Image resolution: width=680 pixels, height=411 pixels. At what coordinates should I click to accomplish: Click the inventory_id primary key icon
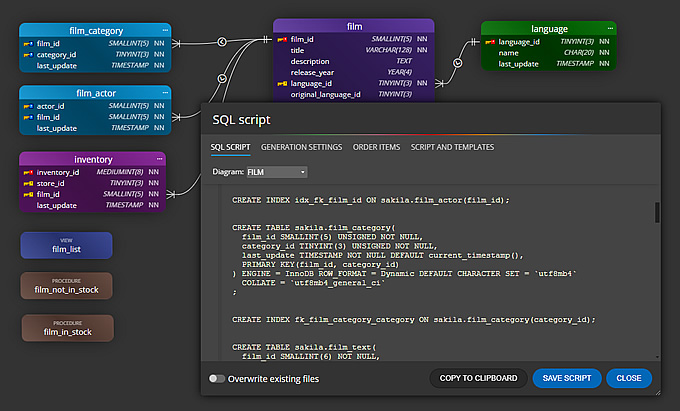pos(28,172)
